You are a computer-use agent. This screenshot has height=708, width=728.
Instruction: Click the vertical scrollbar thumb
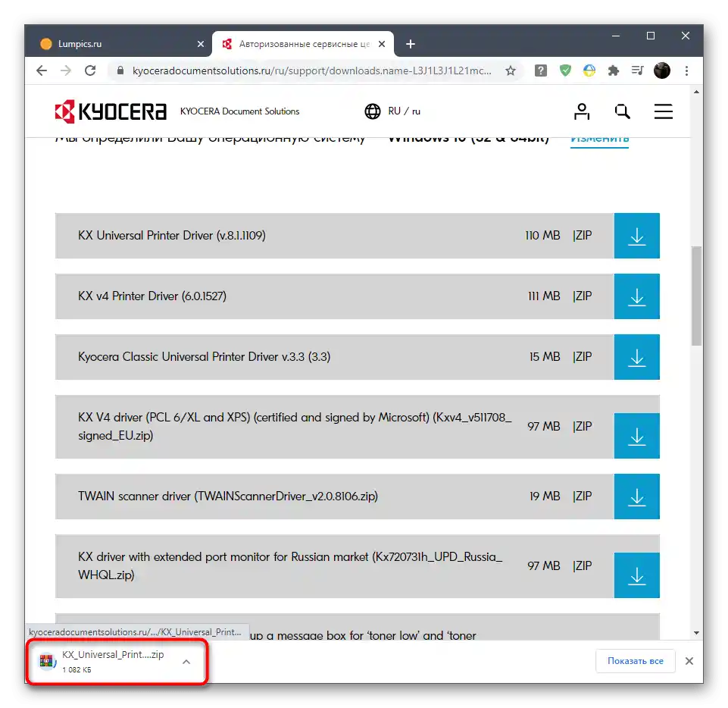[x=696, y=296]
